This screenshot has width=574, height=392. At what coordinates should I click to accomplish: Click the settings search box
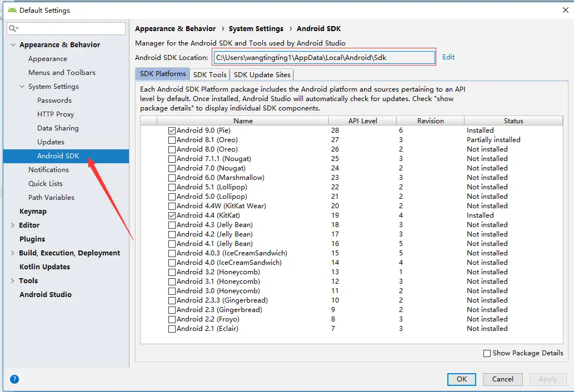(66, 28)
